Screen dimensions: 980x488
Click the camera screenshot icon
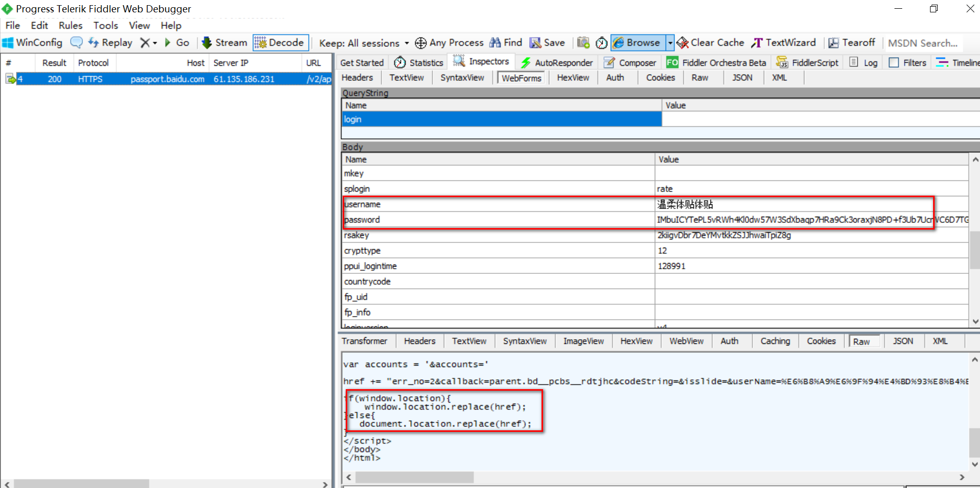[583, 43]
